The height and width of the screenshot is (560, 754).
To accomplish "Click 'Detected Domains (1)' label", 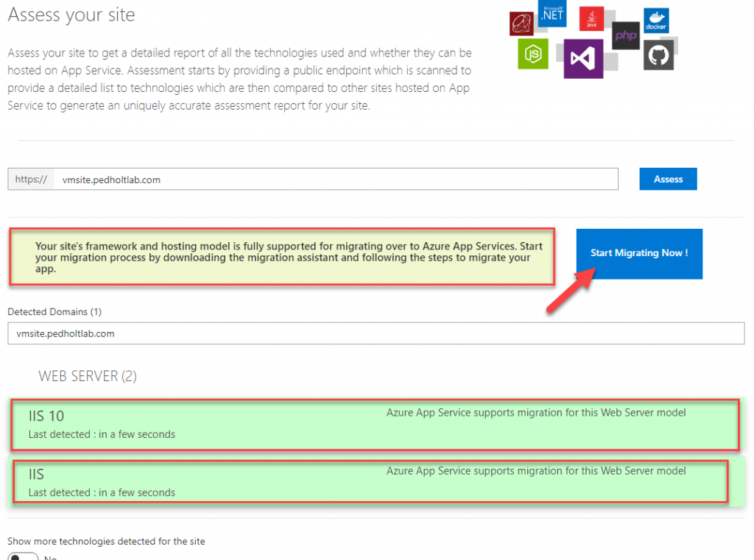I will click(54, 311).
